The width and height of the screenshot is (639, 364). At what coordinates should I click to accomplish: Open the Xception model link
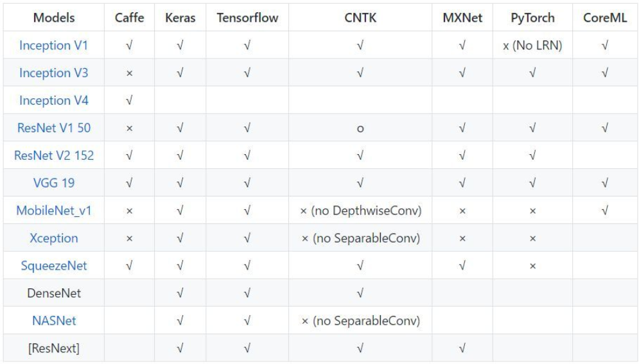click(54, 238)
